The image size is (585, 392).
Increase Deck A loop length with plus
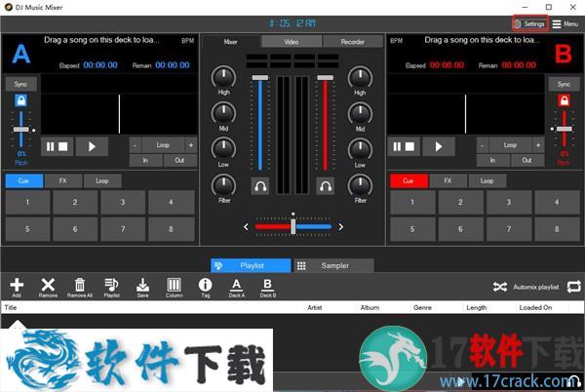(191, 145)
